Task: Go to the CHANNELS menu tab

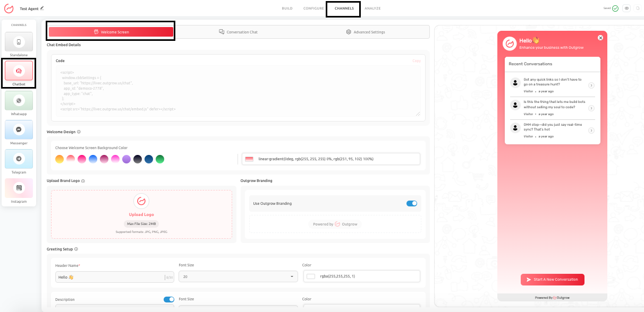Action: (x=344, y=8)
